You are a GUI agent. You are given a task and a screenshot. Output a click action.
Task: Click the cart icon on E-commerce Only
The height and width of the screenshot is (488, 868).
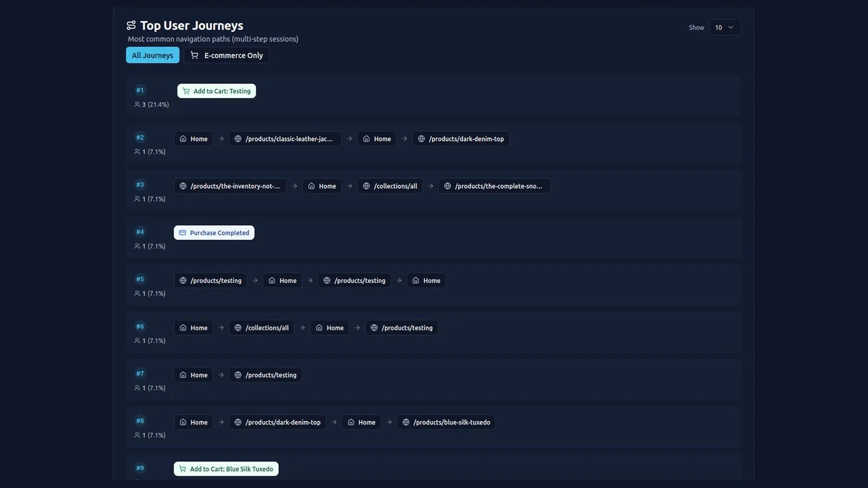194,55
